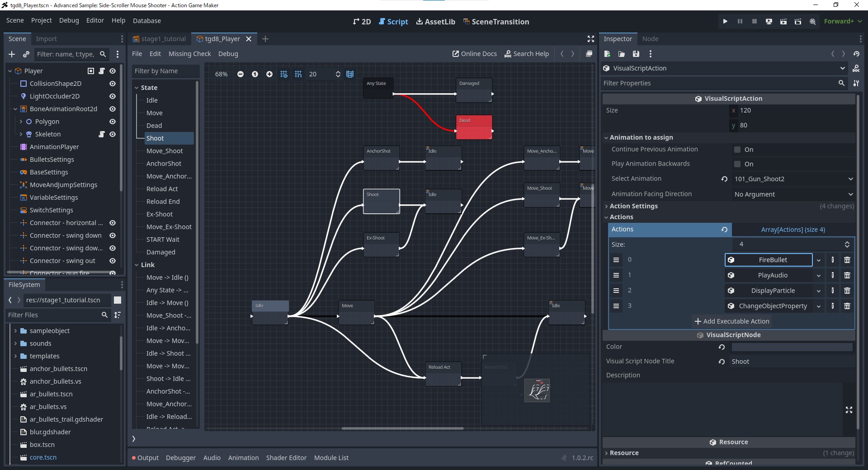Collapse the Link list group

[x=137, y=265]
